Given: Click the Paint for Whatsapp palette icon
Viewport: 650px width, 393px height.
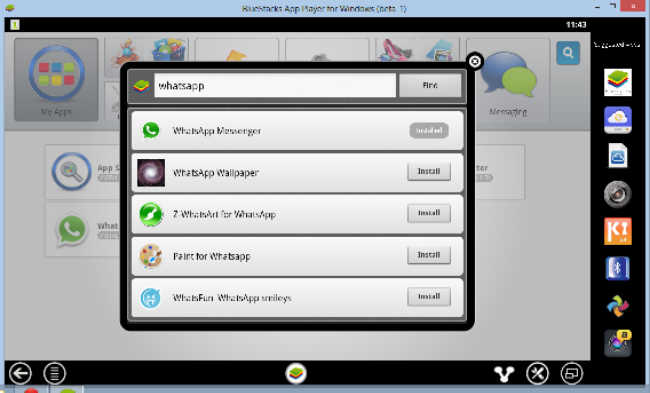Looking at the screenshot, I should tap(150, 256).
